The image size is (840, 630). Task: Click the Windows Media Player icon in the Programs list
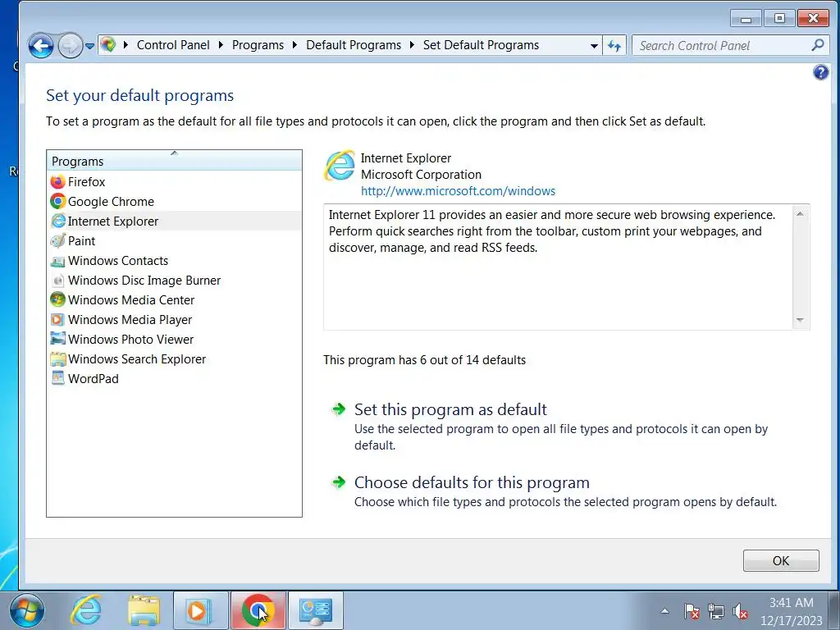pos(58,319)
